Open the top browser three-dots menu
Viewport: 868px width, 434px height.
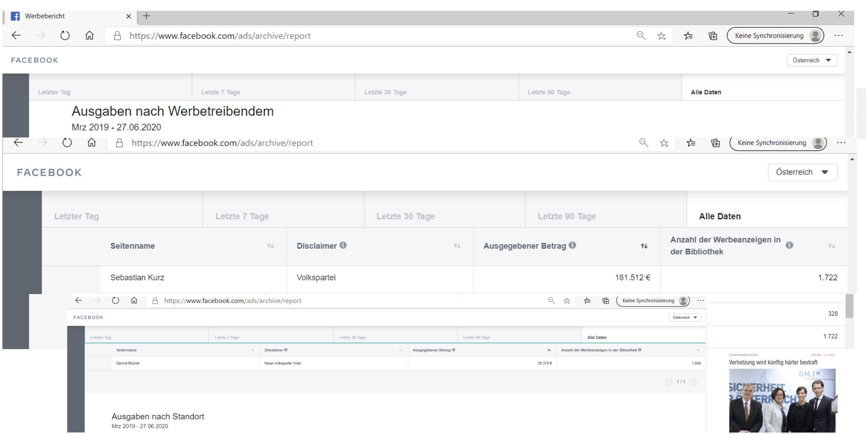coord(838,35)
